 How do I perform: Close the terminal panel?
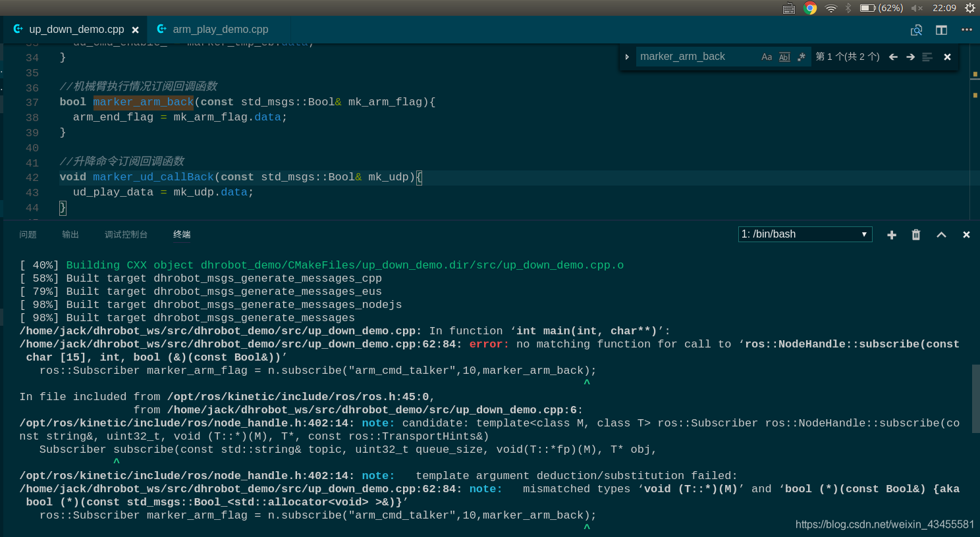click(966, 235)
